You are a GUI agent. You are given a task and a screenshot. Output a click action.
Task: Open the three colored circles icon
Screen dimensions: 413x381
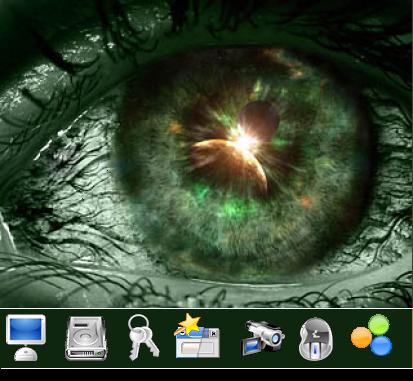pos(372,335)
